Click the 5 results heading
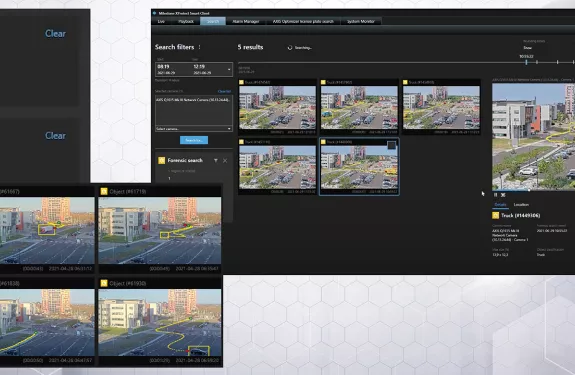 coord(250,47)
